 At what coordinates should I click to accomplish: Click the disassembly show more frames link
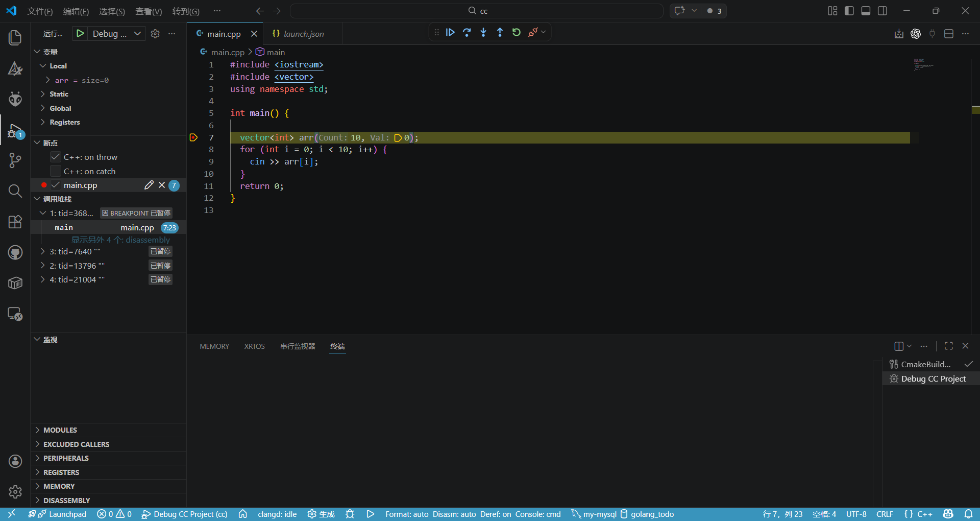pos(120,240)
